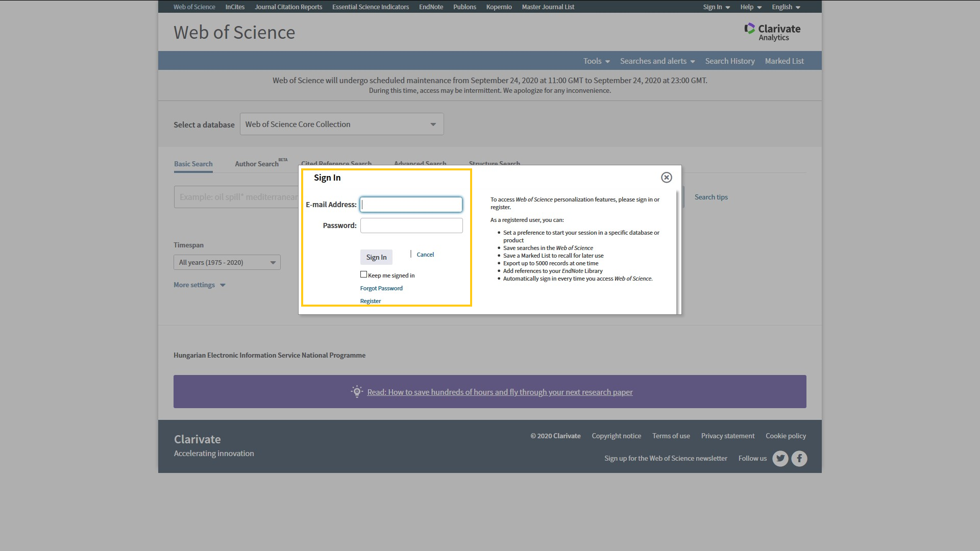Click Forgot Password link
This screenshot has width=980, height=551.
pyautogui.click(x=381, y=288)
